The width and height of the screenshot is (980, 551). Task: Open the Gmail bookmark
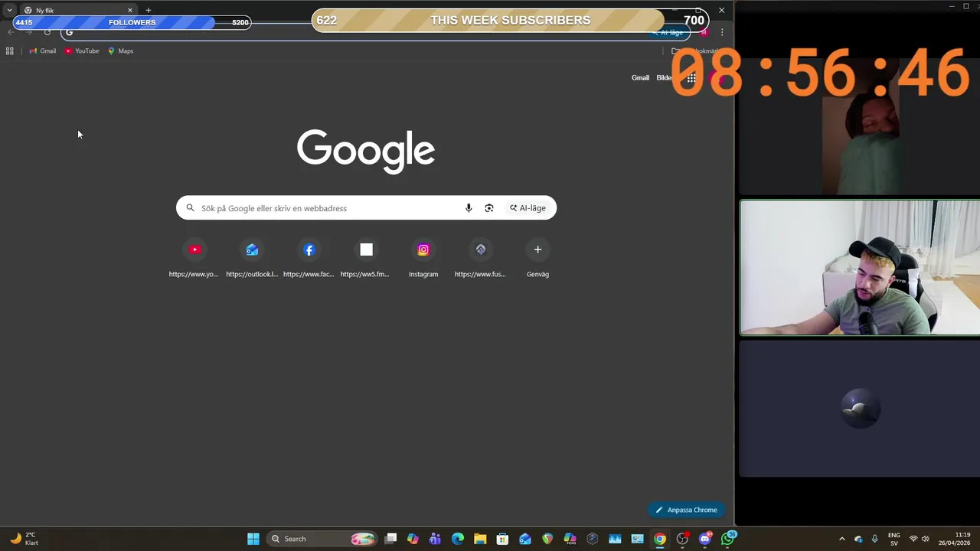(42, 51)
